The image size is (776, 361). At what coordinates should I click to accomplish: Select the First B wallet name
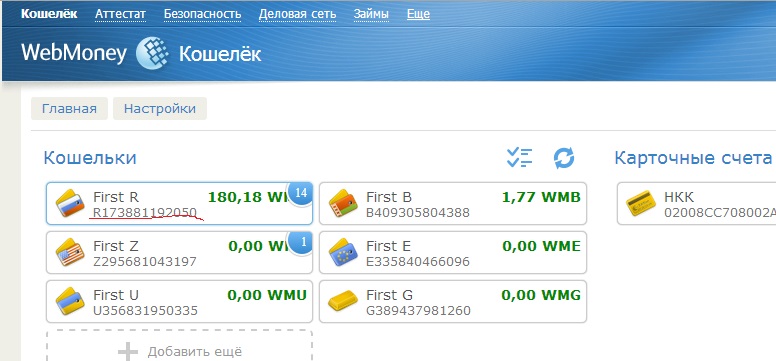coord(389,197)
